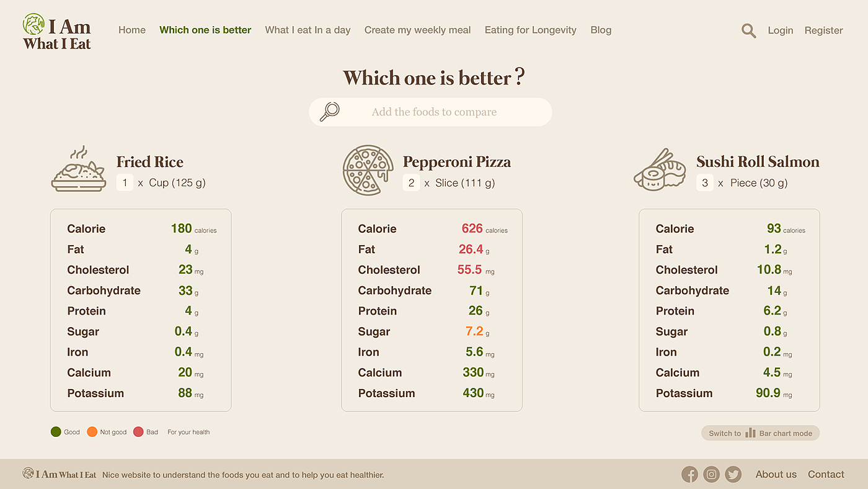The image size is (868, 489).
Task: Click the green Good legend swatch
Action: [x=56, y=432]
